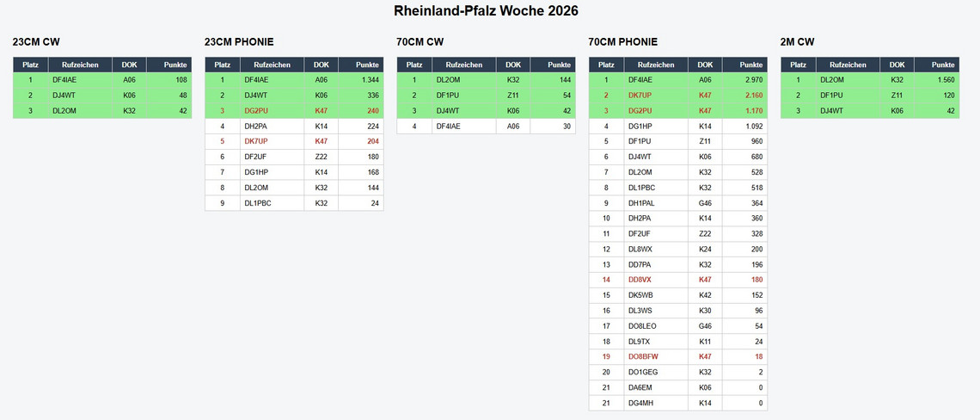Select the 23CM CW section heading
980x420 pixels.
[36, 42]
